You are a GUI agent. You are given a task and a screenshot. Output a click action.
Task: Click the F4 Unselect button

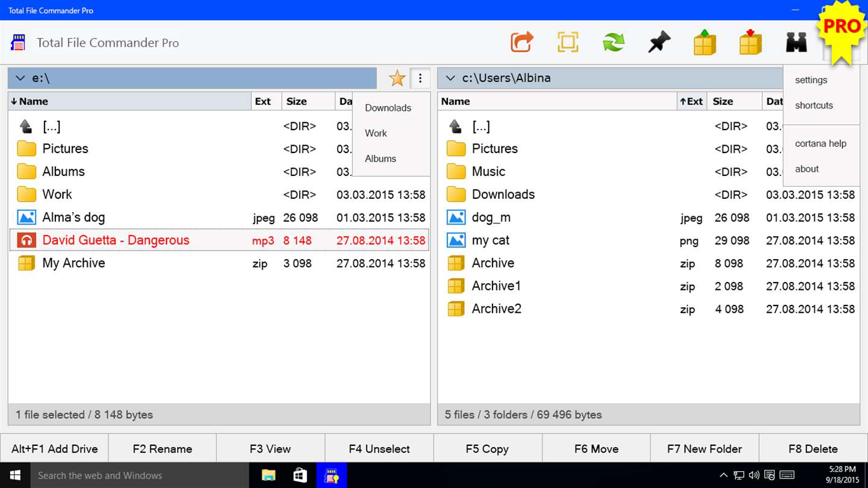click(x=379, y=449)
